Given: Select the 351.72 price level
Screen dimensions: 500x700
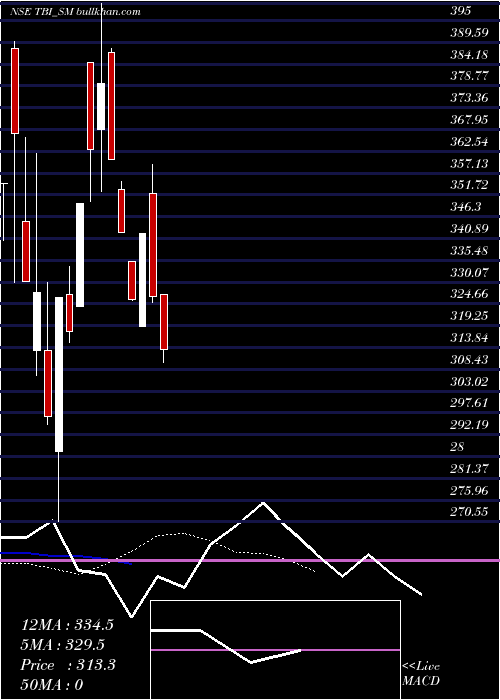Looking at the screenshot, I should tap(469, 185).
